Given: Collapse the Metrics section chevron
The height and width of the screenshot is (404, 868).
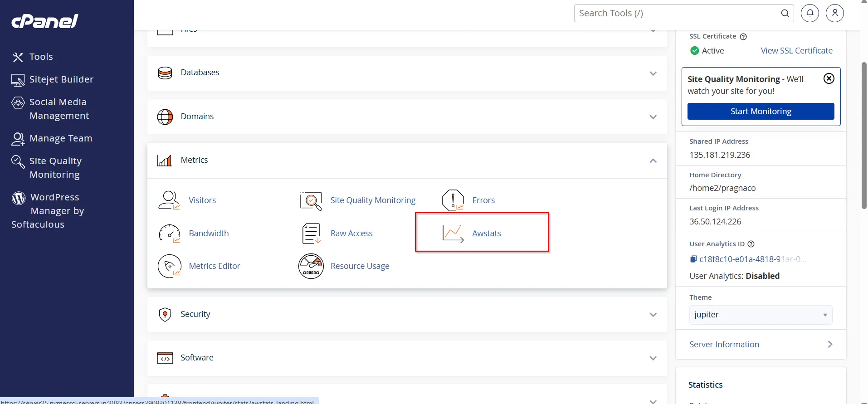Looking at the screenshot, I should [x=653, y=161].
